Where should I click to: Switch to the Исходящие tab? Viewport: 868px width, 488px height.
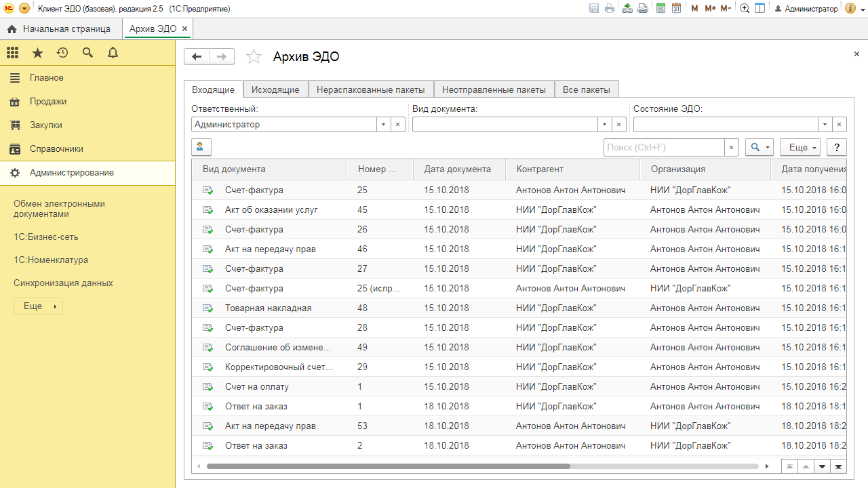pyautogui.click(x=275, y=89)
